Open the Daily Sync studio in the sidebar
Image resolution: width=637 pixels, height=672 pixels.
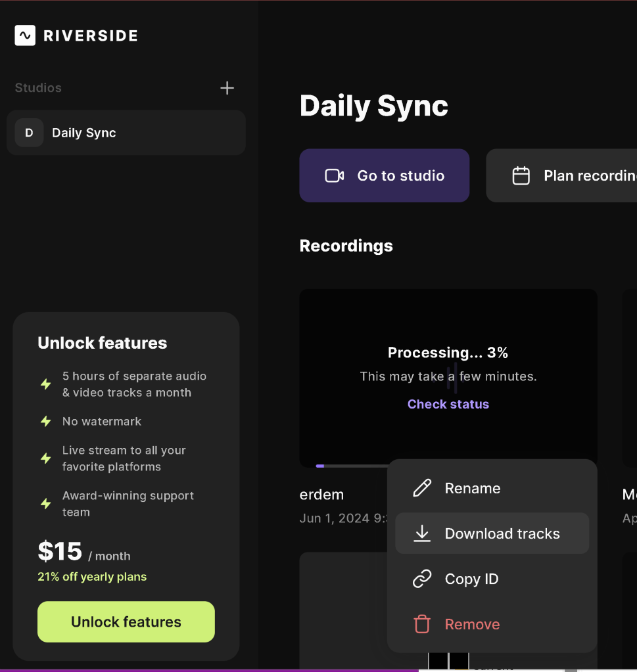pos(126,133)
